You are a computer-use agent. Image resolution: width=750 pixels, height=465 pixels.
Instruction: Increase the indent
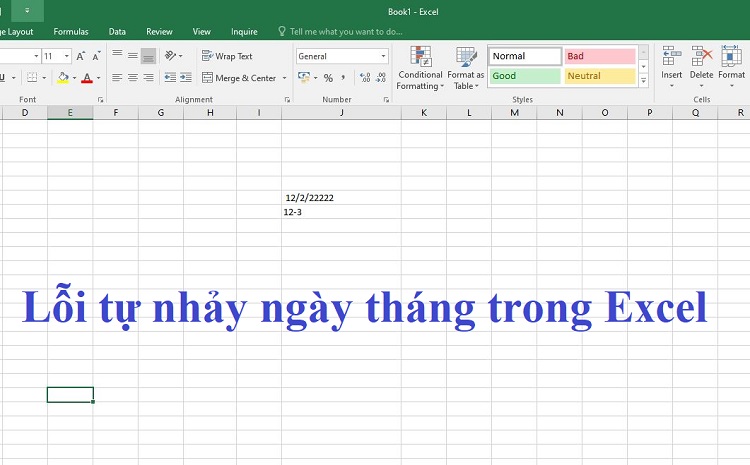tap(186, 78)
